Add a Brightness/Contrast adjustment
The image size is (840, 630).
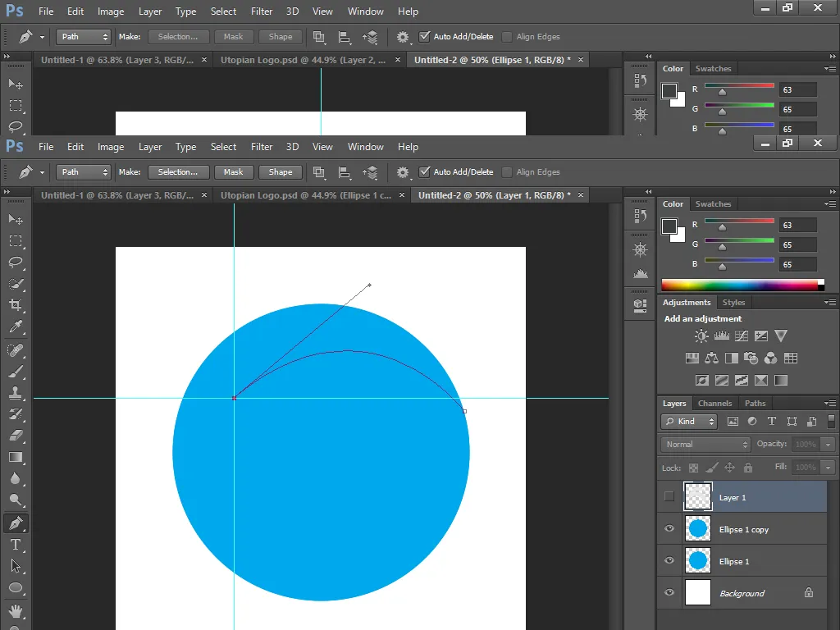[x=701, y=336]
